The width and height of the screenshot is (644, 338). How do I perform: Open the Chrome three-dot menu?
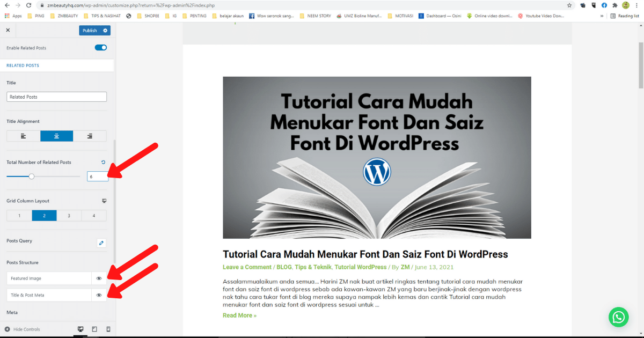(638, 5)
